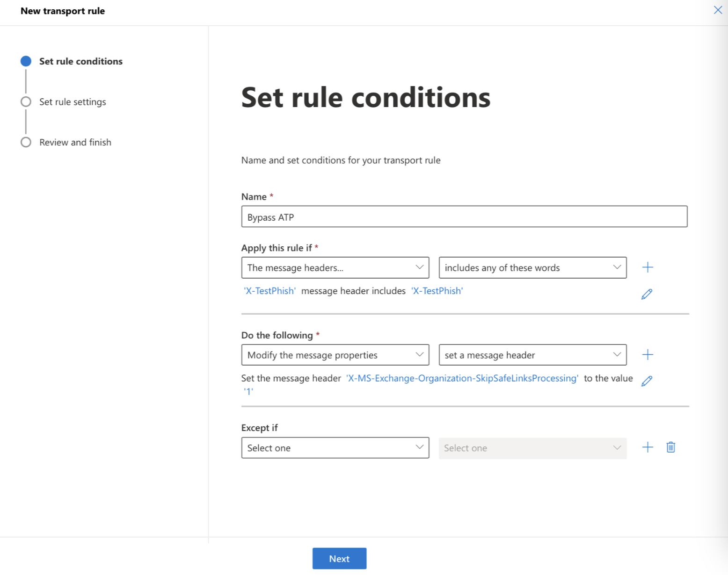
Task: Click the filled Set rule conditions step indicator
Action: click(x=26, y=61)
